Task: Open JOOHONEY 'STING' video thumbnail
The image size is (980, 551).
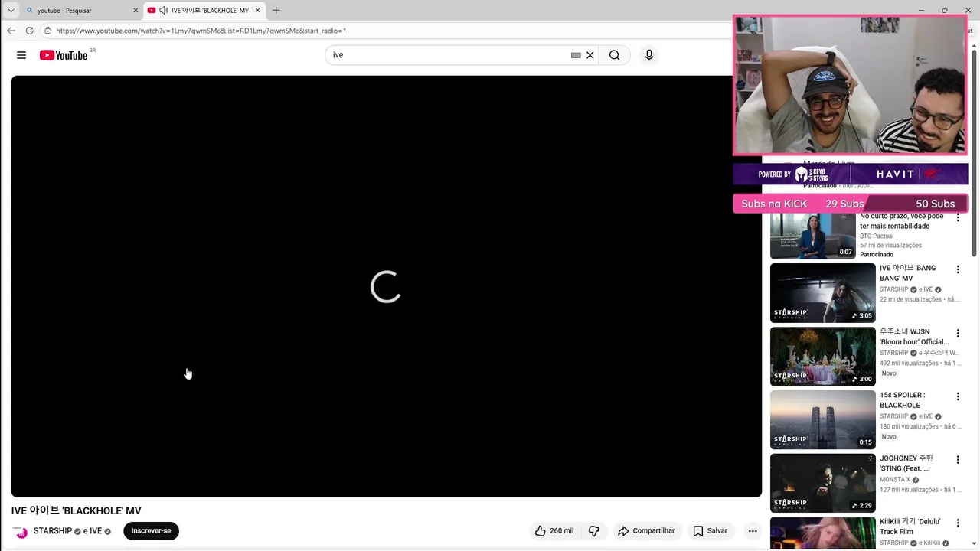Action: click(x=822, y=483)
